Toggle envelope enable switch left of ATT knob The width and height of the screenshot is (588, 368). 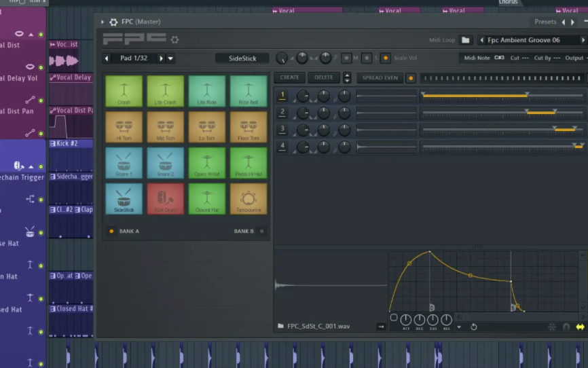394,318
